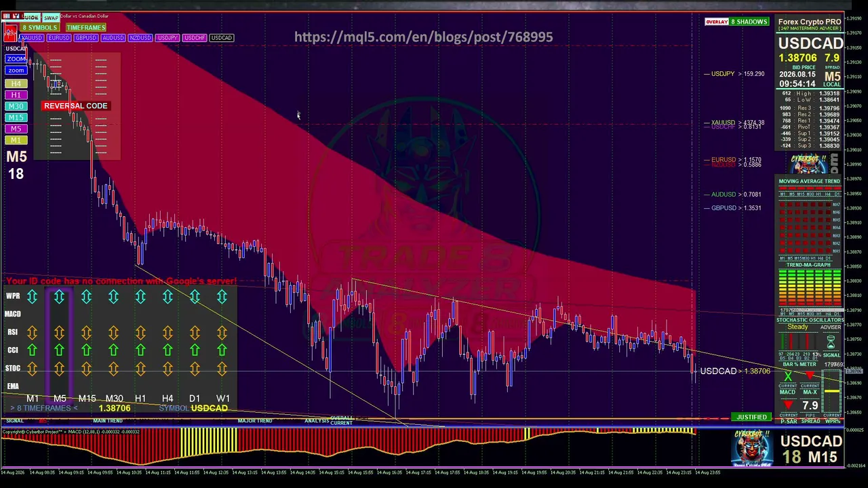Click the USDCAD 1.38706 price label
Image resolution: width=868 pixels, height=488 pixels.
click(x=735, y=371)
